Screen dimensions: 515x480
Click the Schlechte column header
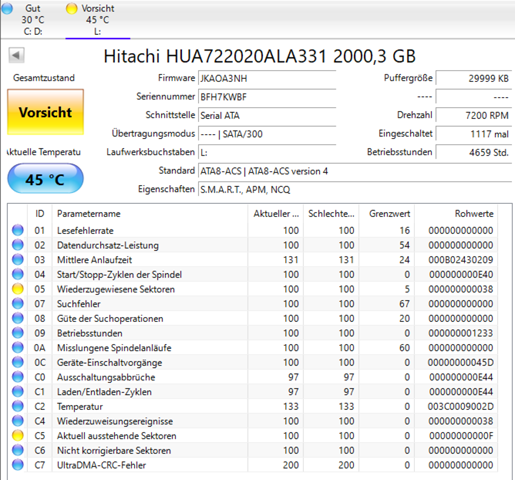(x=331, y=213)
